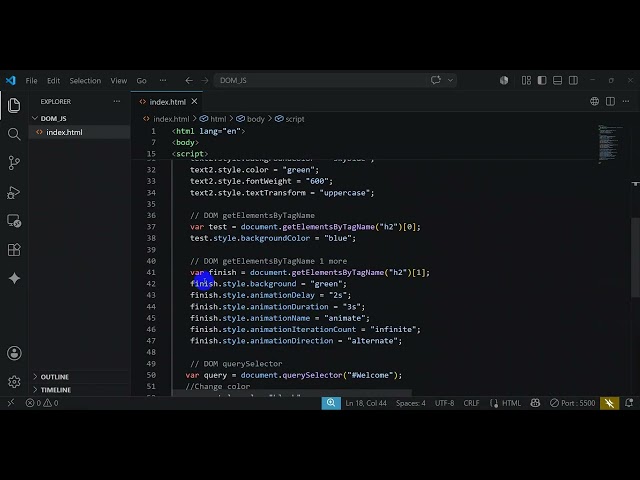
Task: Open the Selection menu
Action: click(85, 80)
